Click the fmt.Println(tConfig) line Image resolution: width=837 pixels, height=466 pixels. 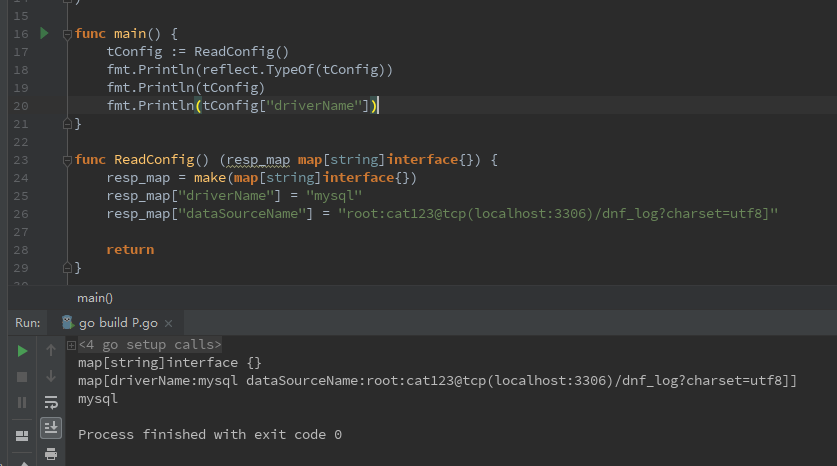[x=186, y=88]
